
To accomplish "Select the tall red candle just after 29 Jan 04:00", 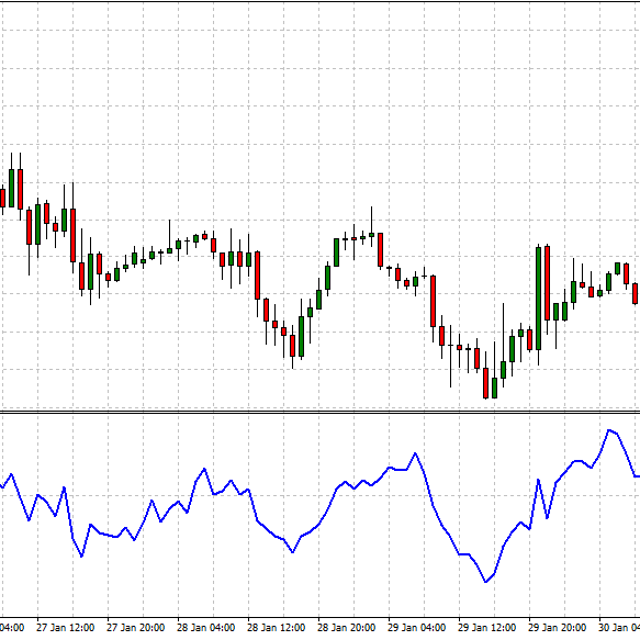I will [x=433, y=300].
